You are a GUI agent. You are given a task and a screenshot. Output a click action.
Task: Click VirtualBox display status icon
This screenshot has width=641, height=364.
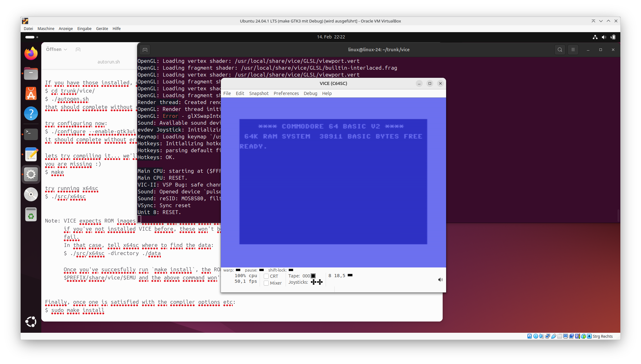point(565,336)
